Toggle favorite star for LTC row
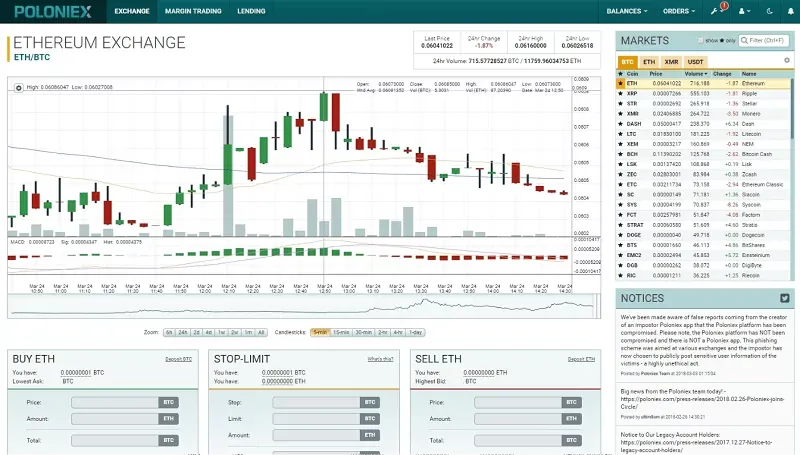 [620, 134]
